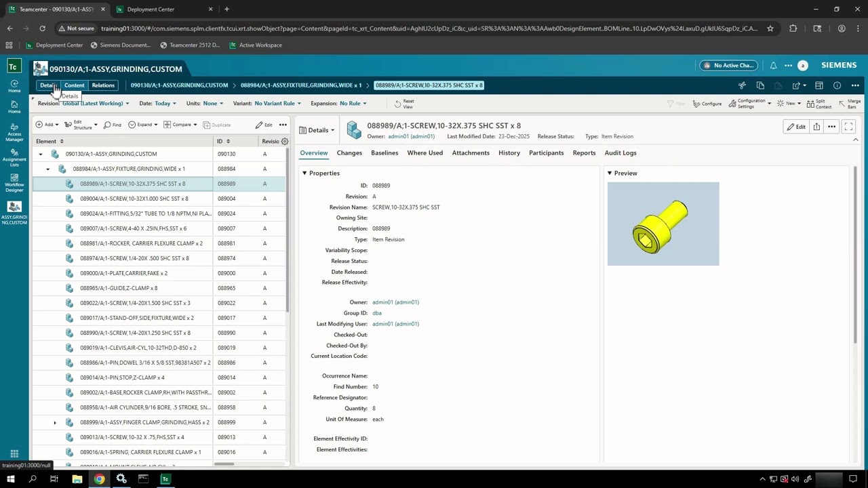Image resolution: width=868 pixels, height=488 pixels.
Task: Collapse the 090130 top assembly node
Action: [41, 155]
